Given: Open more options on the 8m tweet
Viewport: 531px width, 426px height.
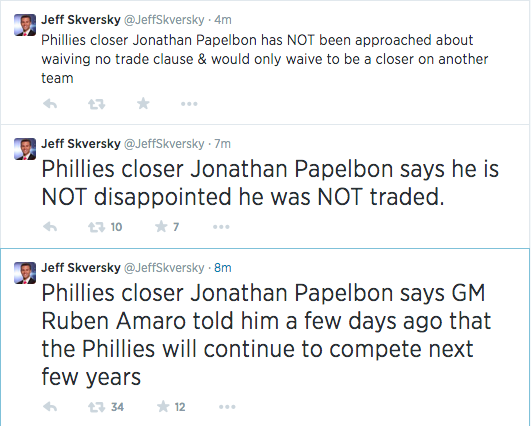Looking at the screenshot, I should [x=227, y=407].
